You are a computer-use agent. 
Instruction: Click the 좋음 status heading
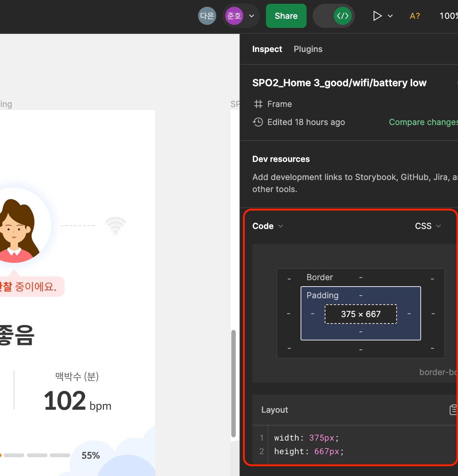(x=17, y=335)
